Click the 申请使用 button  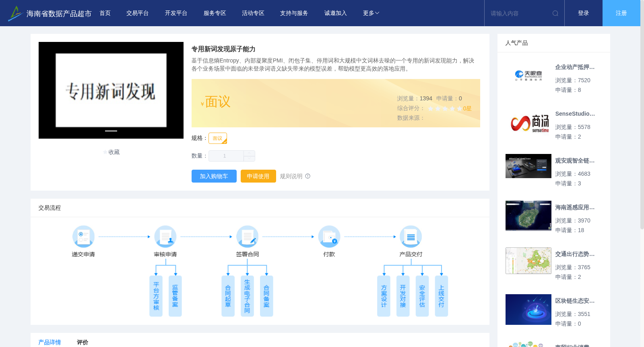tap(258, 176)
